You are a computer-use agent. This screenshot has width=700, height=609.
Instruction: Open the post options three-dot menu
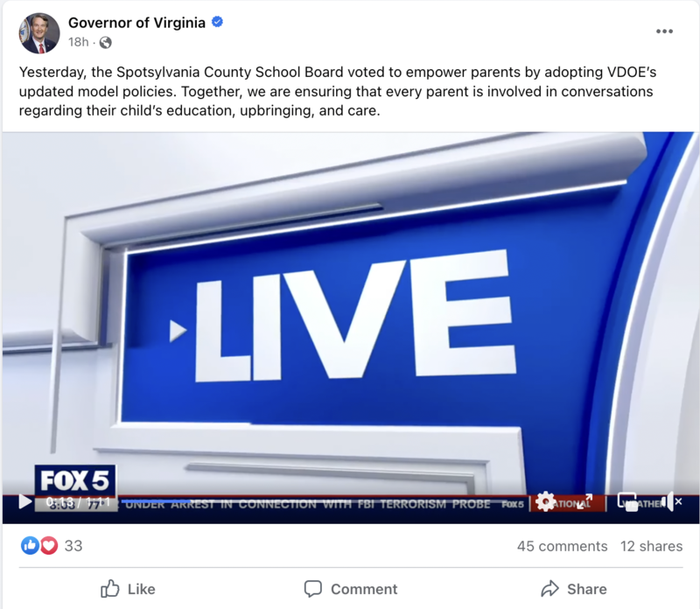(664, 31)
